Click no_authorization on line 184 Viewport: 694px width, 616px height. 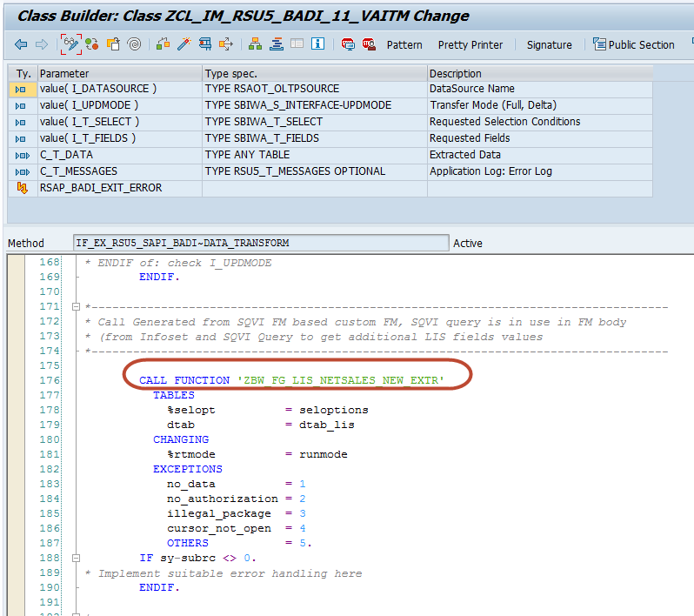coord(223,499)
